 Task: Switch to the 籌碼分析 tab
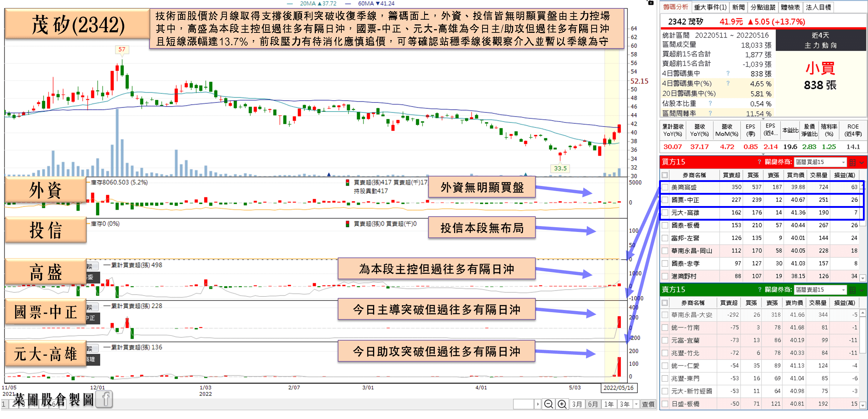coord(676,7)
